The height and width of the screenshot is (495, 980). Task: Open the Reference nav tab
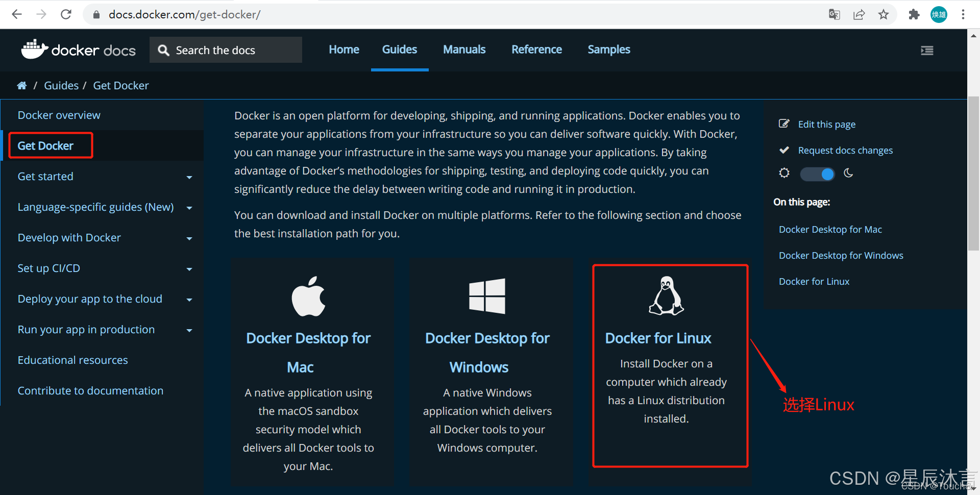(x=536, y=49)
